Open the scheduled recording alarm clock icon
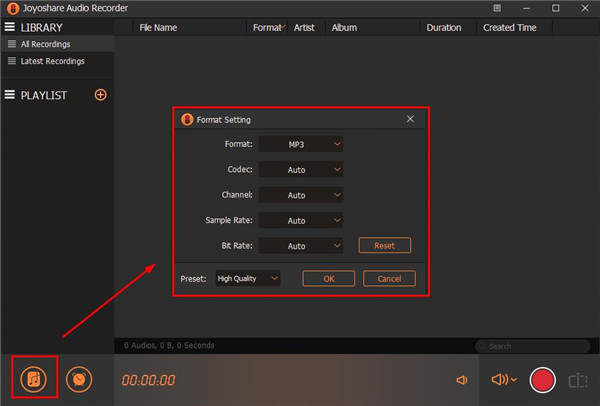Image resolution: width=600 pixels, height=406 pixels. pos(79,379)
